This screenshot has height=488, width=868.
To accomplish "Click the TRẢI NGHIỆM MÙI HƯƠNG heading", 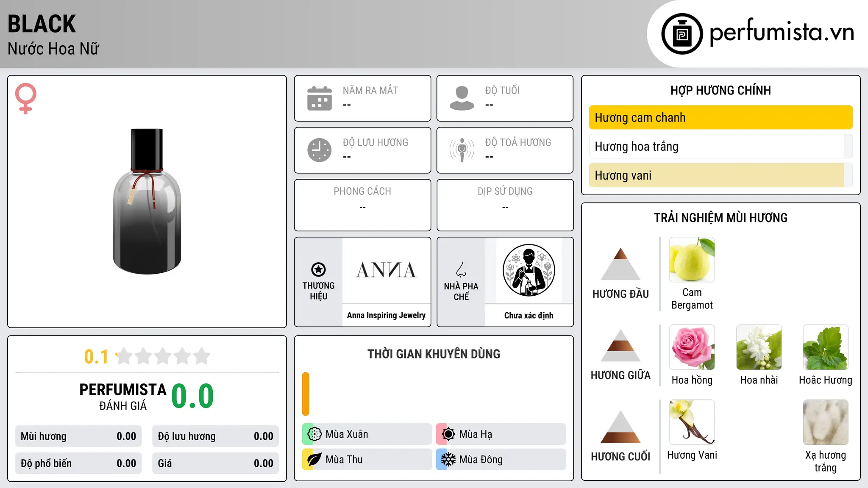I will 721,218.
